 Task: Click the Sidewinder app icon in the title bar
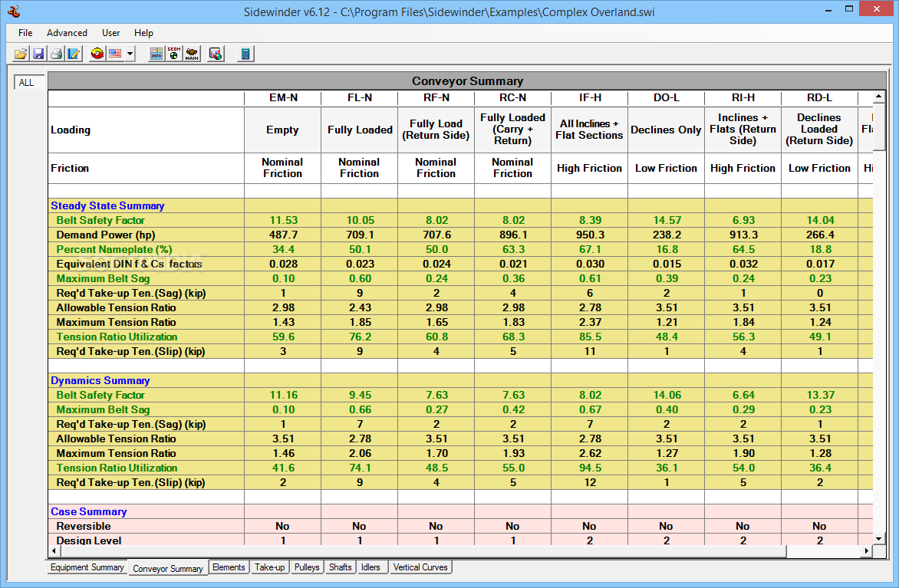[15, 11]
